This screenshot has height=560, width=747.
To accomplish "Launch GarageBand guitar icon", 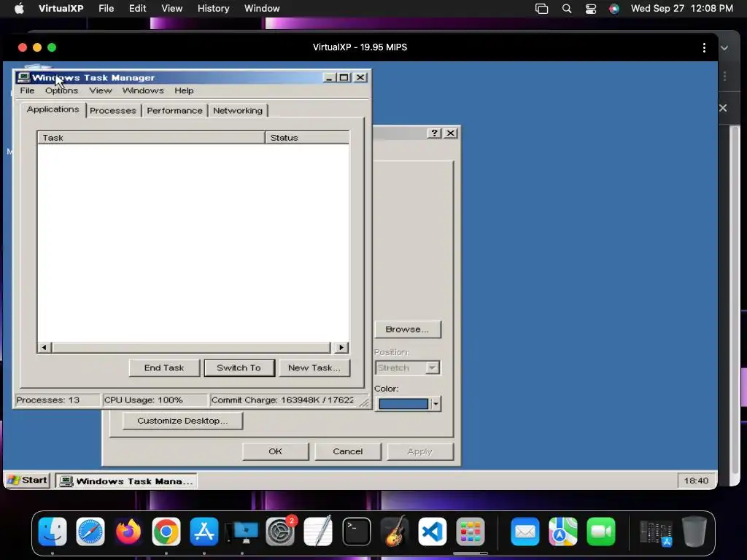I will pyautogui.click(x=395, y=532).
